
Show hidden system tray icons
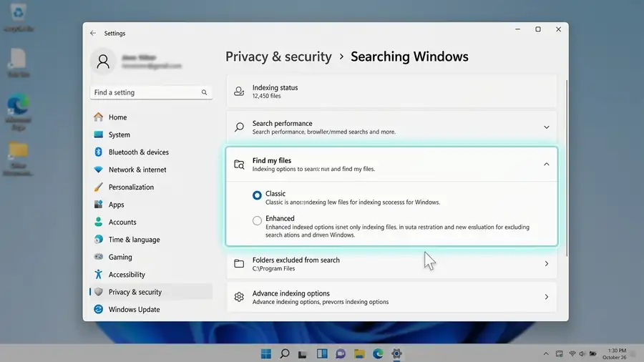546,354
